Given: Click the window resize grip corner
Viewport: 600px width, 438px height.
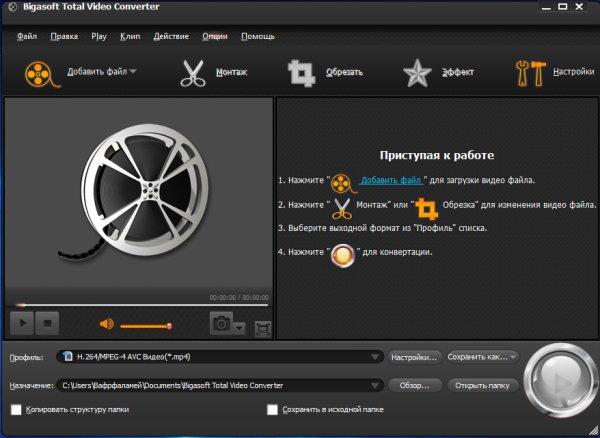Looking at the screenshot, I should coord(592,431).
